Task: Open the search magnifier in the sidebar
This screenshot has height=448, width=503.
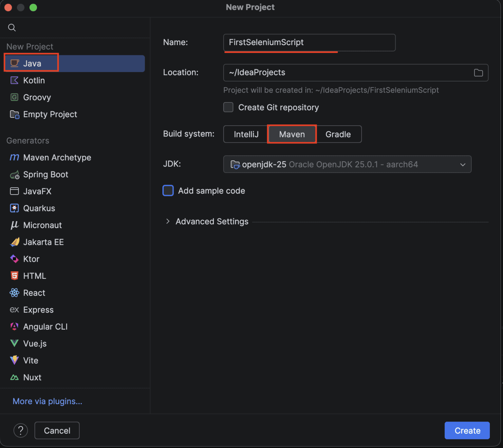Action: pyautogui.click(x=12, y=27)
